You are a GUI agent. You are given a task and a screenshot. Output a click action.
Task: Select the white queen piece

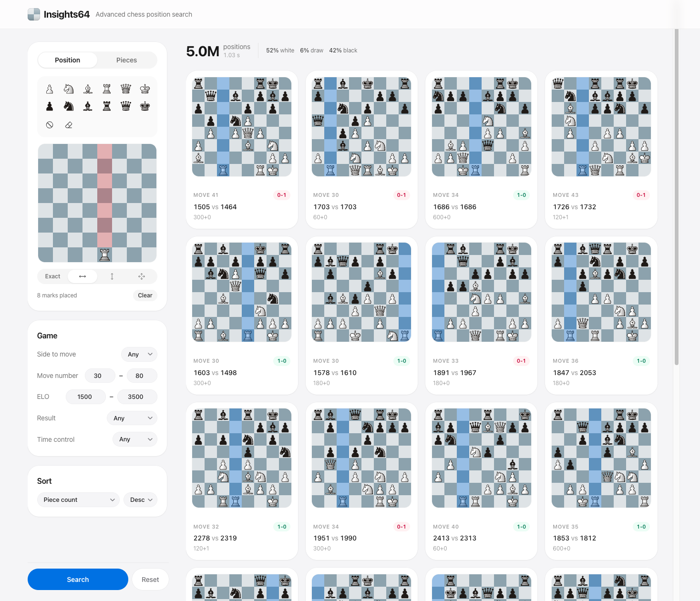[126, 89]
